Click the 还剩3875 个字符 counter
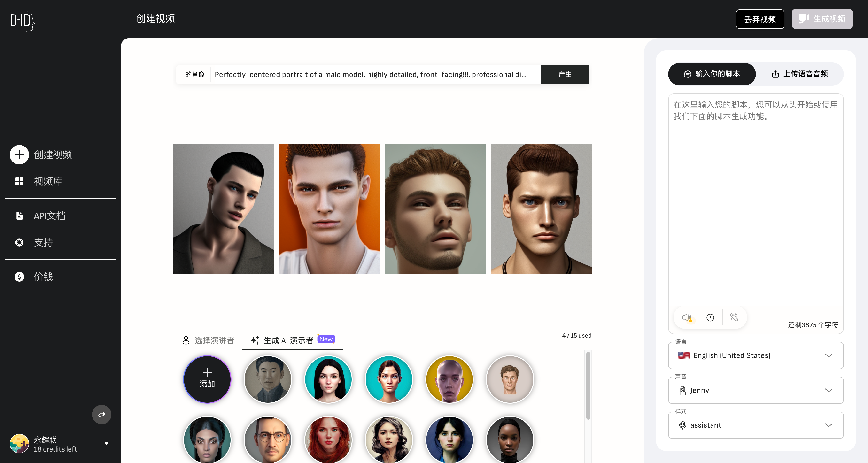The image size is (868, 463). click(813, 324)
